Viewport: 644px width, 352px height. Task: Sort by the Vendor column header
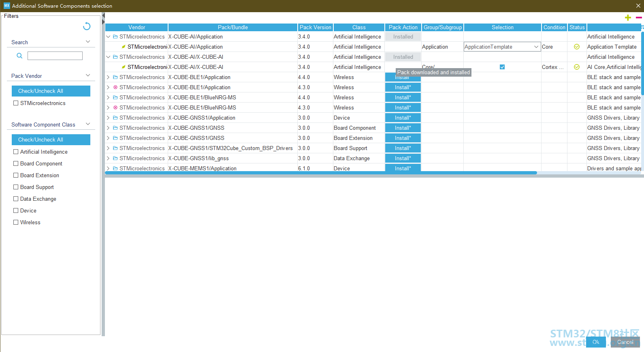click(136, 27)
